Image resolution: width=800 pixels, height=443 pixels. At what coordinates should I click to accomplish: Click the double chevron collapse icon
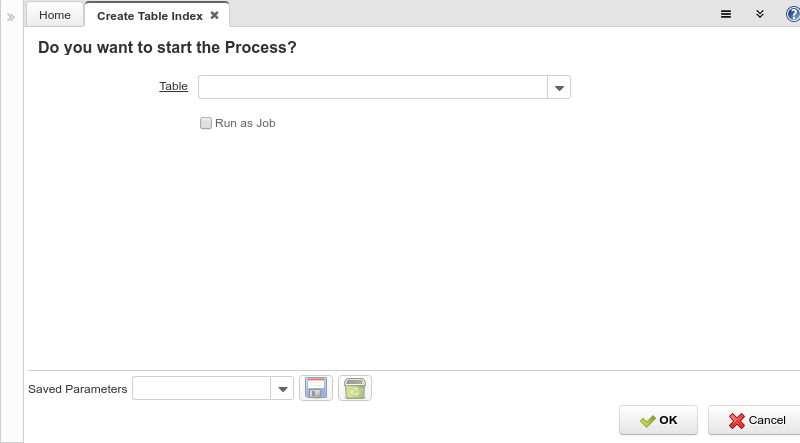(760, 14)
